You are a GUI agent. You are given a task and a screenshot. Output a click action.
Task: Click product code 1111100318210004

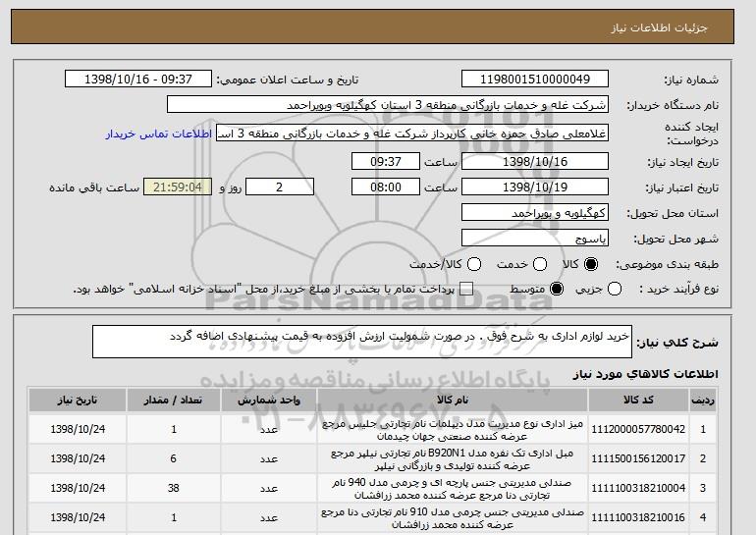click(x=638, y=488)
